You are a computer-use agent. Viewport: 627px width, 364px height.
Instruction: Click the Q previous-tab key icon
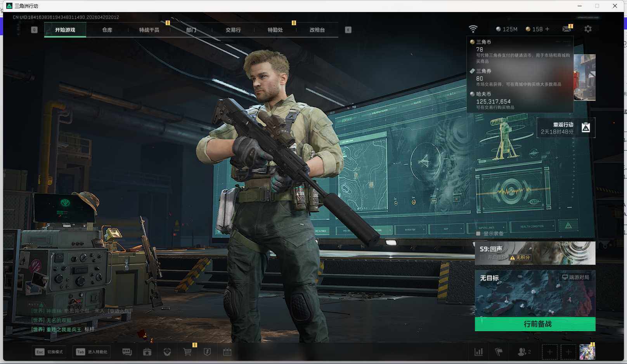pyautogui.click(x=34, y=30)
